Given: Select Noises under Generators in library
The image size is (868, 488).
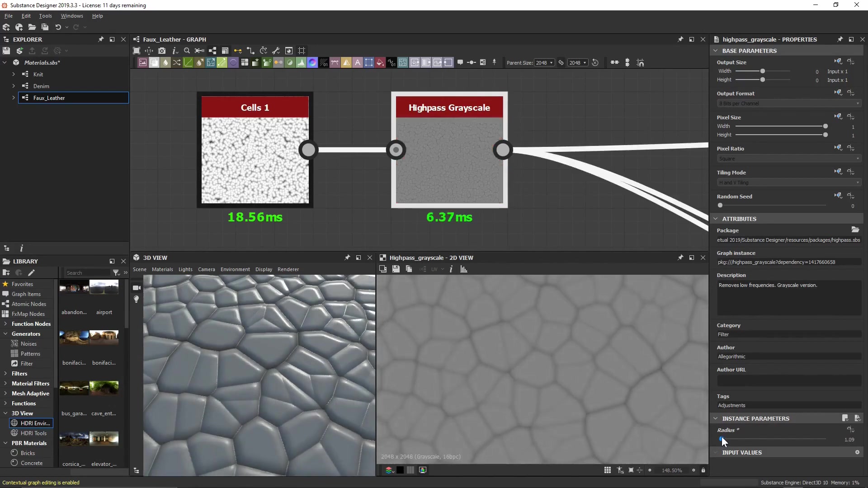Looking at the screenshot, I should [28, 344].
